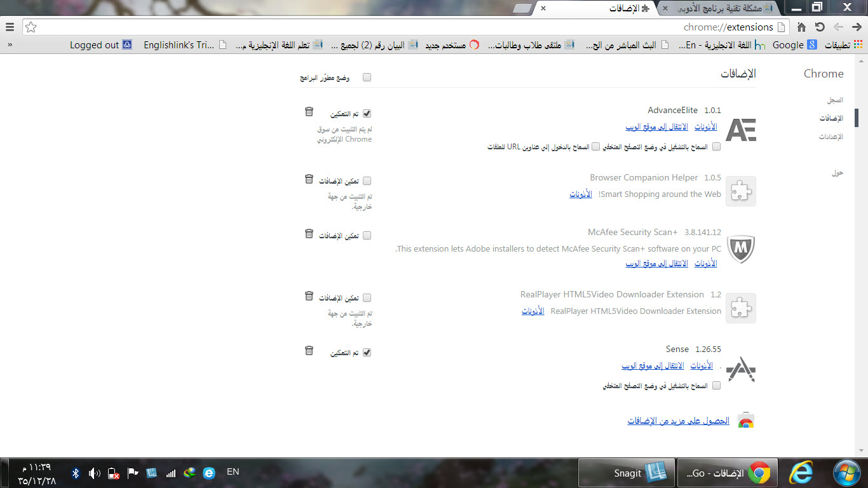868x488 pixels.
Task: Click the Bluetooth tray icon
Action: [75, 473]
